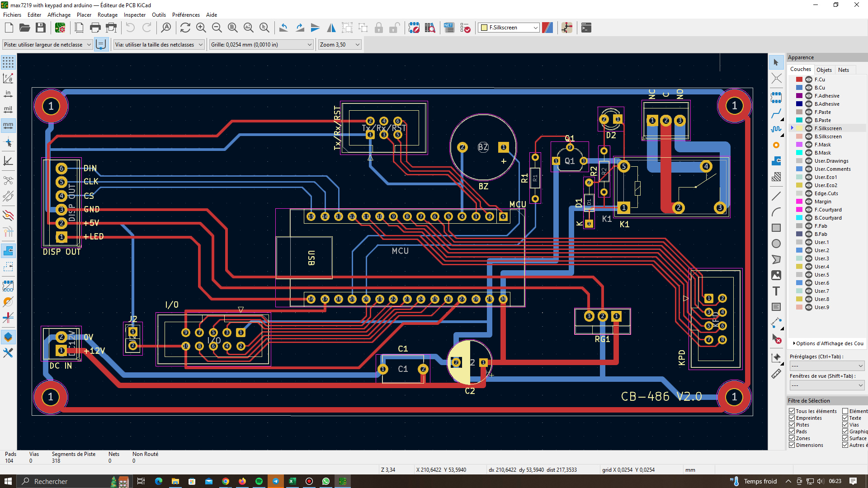Click the F.Cu red color swatch
The width and height of the screenshot is (868, 488).
(799, 80)
